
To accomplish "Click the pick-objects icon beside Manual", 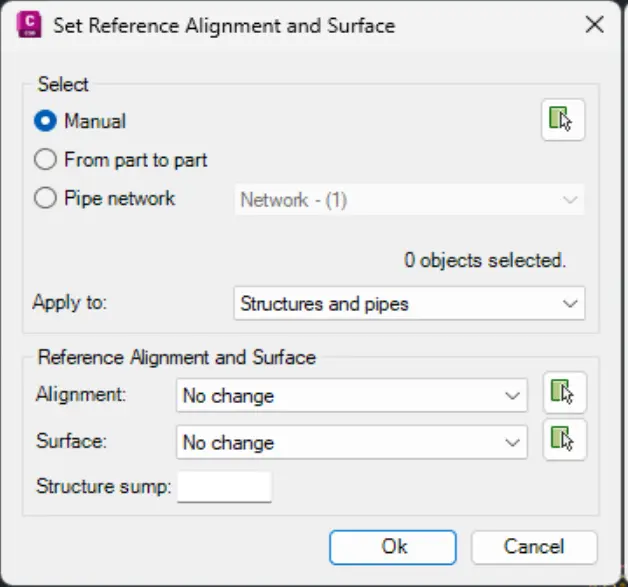I will tap(562, 121).
